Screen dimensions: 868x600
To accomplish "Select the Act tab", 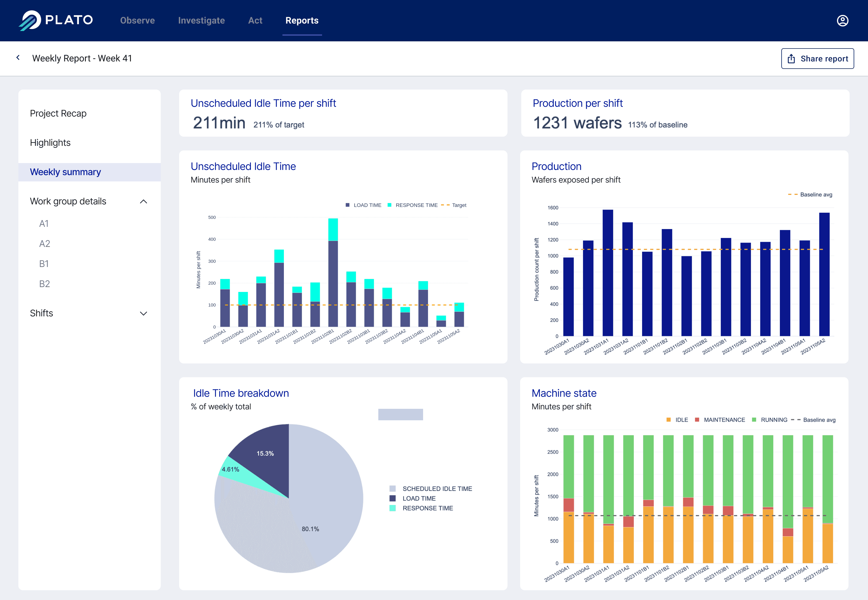I will 255,21.
